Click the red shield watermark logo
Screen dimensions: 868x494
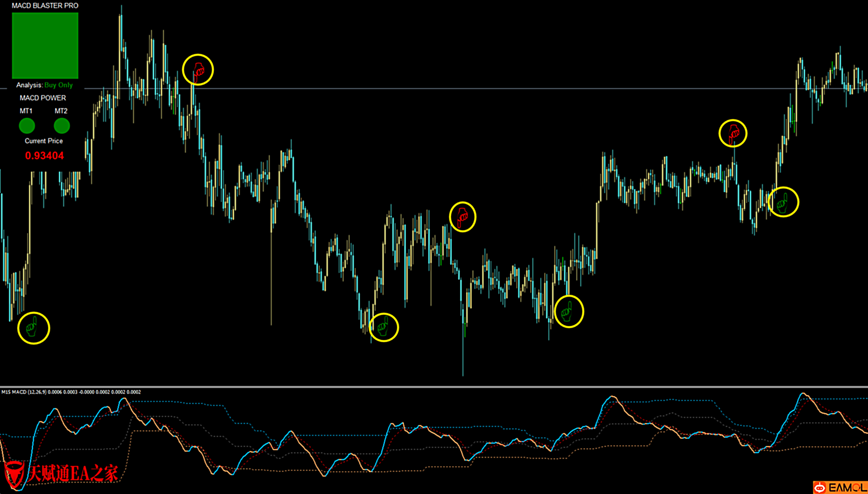14,473
